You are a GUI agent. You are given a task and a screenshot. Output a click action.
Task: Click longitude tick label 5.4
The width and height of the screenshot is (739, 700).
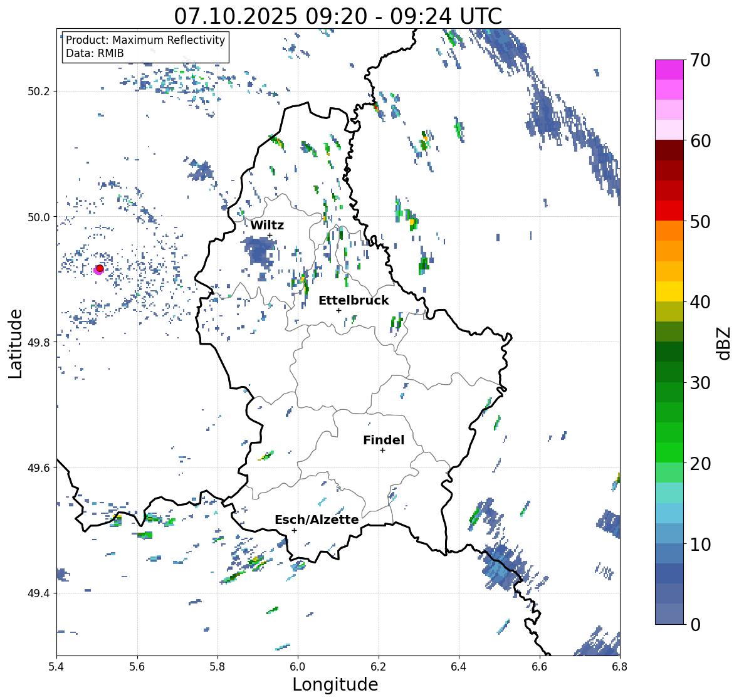coord(56,667)
